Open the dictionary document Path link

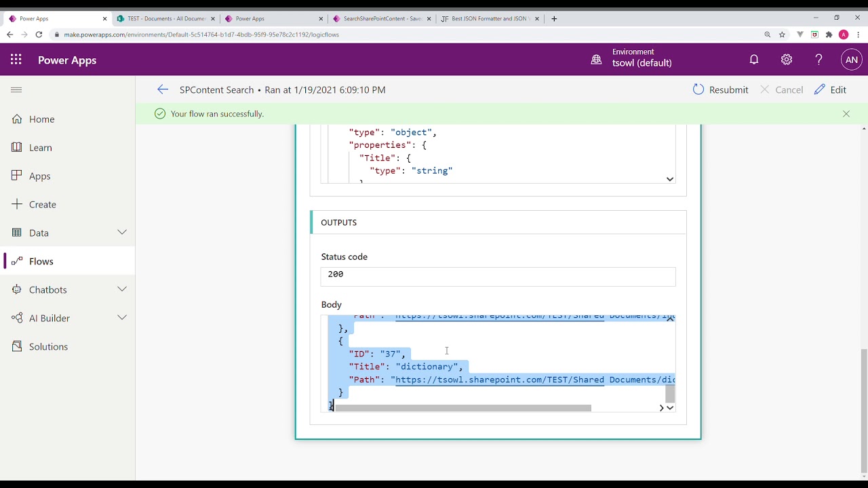pyautogui.click(x=535, y=380)
